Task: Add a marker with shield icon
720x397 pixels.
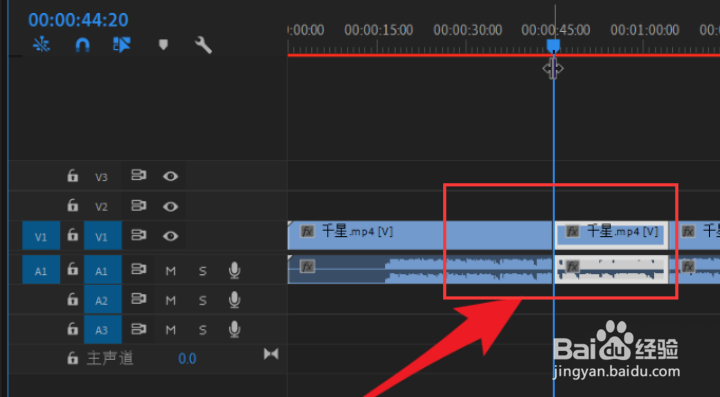Action: [163, 45]
